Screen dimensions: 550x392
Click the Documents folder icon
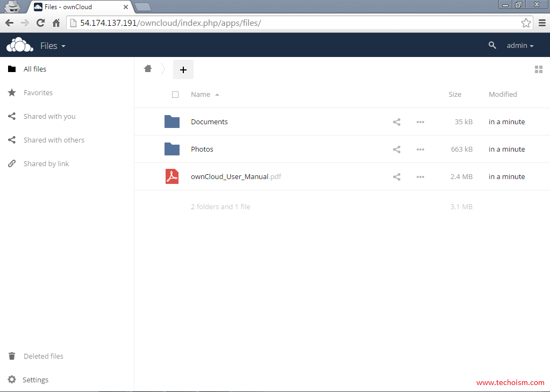pyautogui.click(x=172, y=122)
